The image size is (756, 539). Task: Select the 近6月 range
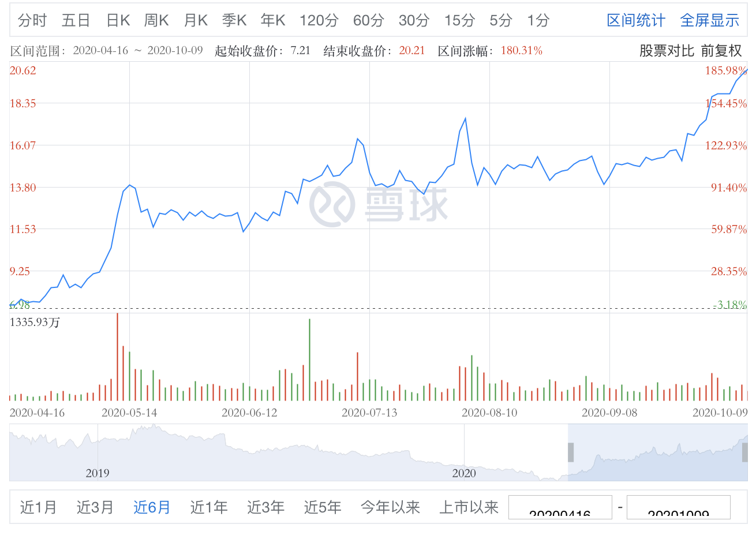152,507
